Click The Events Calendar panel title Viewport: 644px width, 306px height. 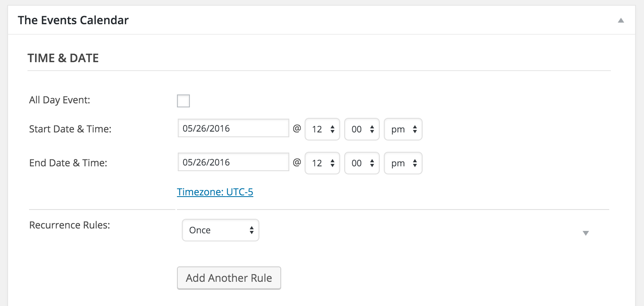coord(73,20)
